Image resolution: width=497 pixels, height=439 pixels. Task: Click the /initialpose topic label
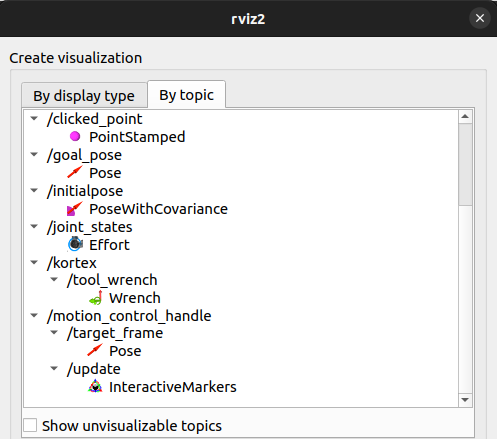[85, 191]
